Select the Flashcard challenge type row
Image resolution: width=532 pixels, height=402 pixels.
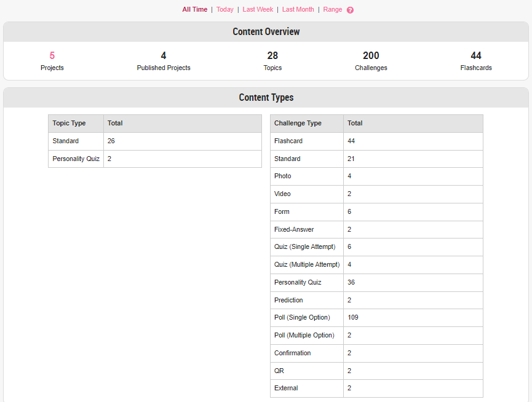[376, 141]
